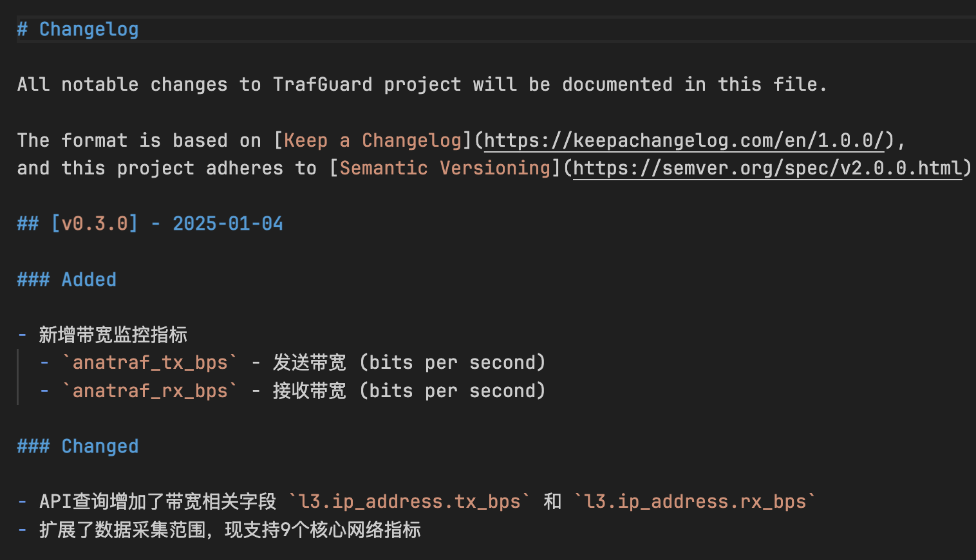The image size is (976, 560).
Task: Click the Changed section heading
Action: coord(100,446)
